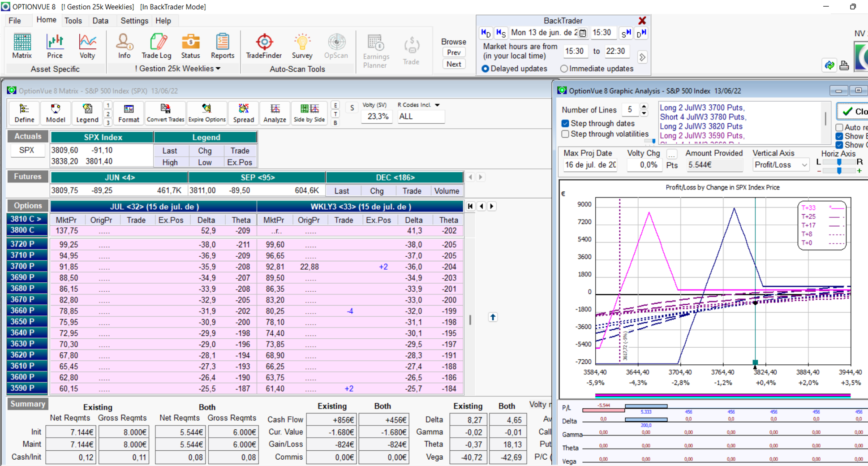Increase Number of Lines stepper
Image resolution: width=868 pixels, height=466 pixels.
[x=644, y=107]
